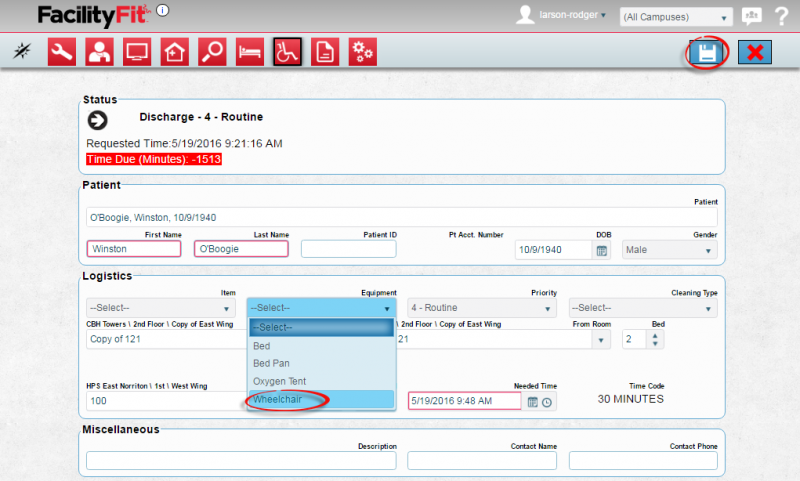Open the Needed Time calendar icon
The height and width of the screenshot is (481, 800).
tap(533, 402)
